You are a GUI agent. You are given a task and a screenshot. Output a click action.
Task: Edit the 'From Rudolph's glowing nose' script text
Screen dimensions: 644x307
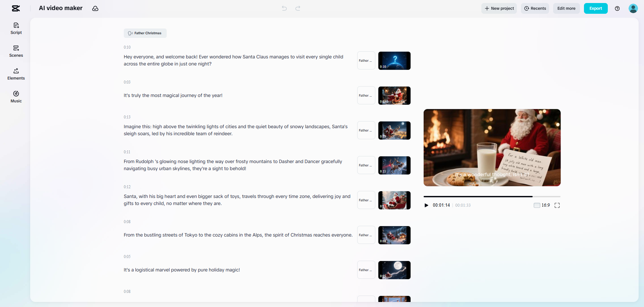[x=233, y=165]
